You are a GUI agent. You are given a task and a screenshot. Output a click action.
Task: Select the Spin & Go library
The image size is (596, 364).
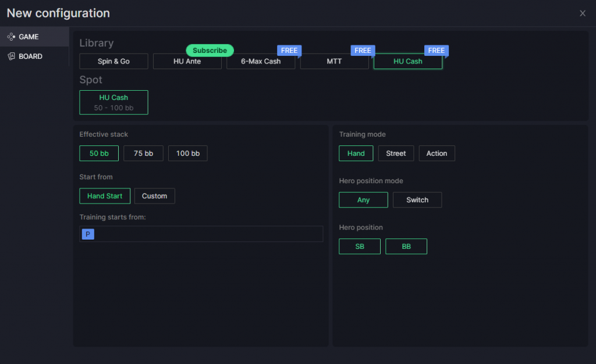pos(113,61)
